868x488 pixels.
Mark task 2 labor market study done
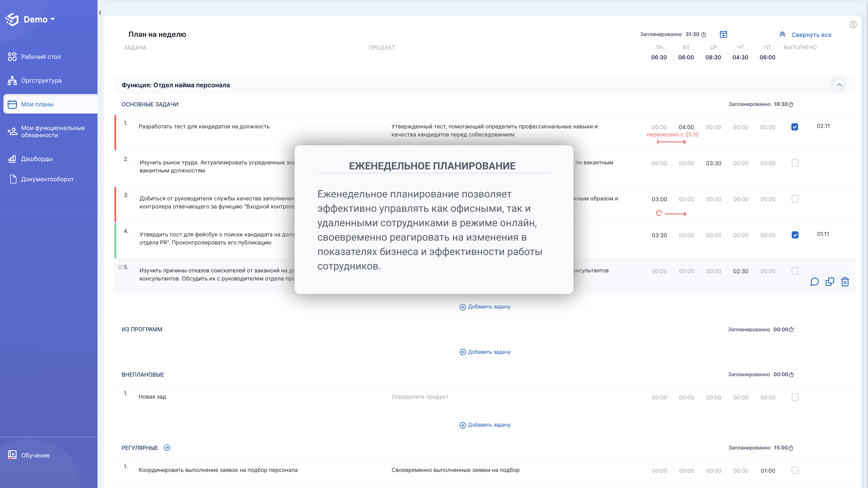coord(795,163)
